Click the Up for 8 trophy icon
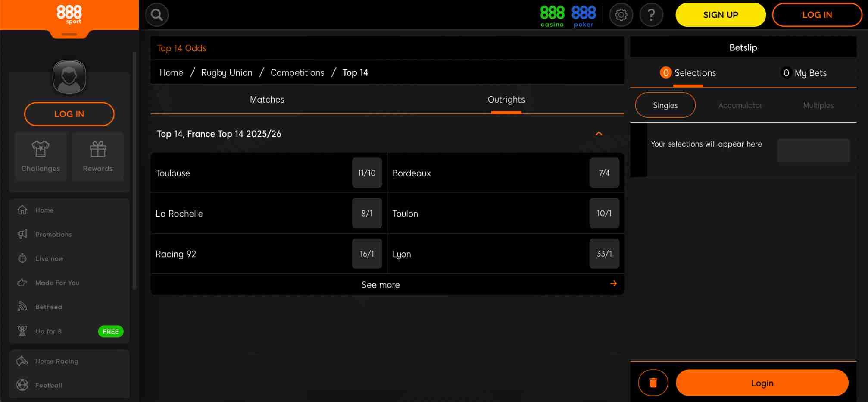Image resolution: width=868 pixels, height=402 pixels. click(x=22, y=331)
